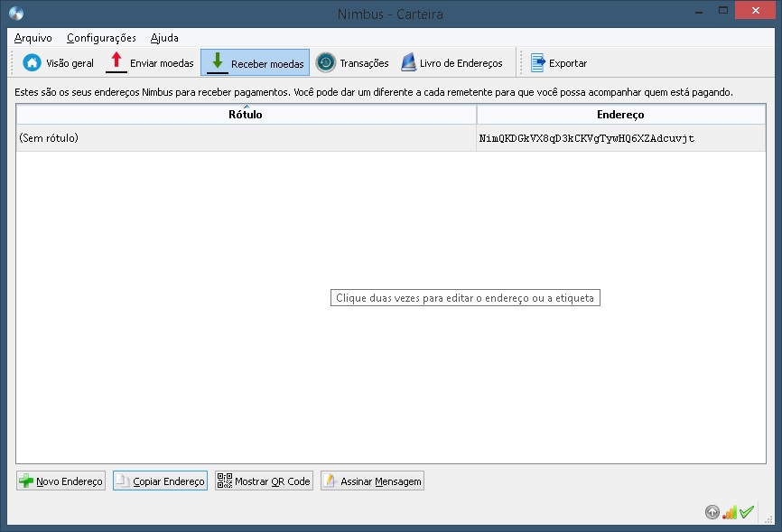Click the gray up-arrow status icon
The width and height of the screenshot is (782, 532).
pos(712,512)
